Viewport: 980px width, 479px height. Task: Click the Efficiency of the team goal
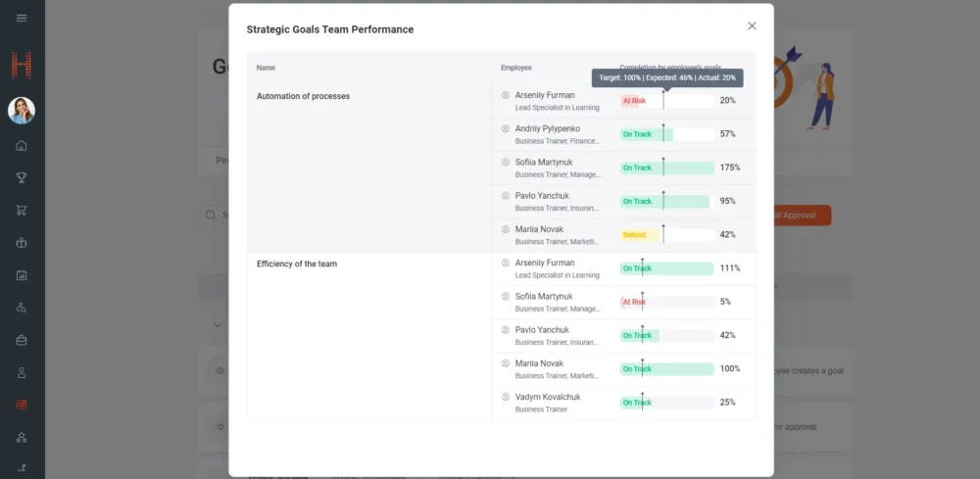296,263
